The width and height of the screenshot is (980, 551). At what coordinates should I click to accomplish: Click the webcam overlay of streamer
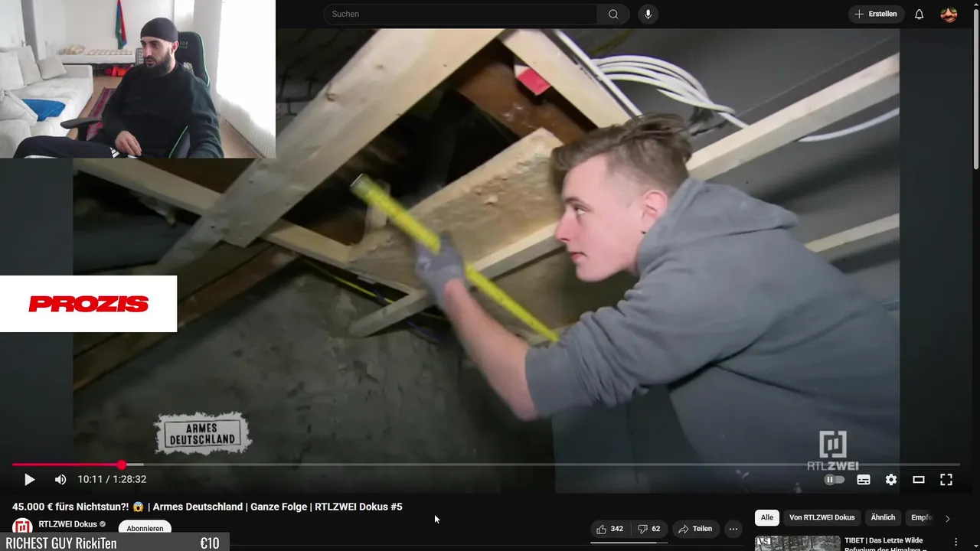pos(138,79)
